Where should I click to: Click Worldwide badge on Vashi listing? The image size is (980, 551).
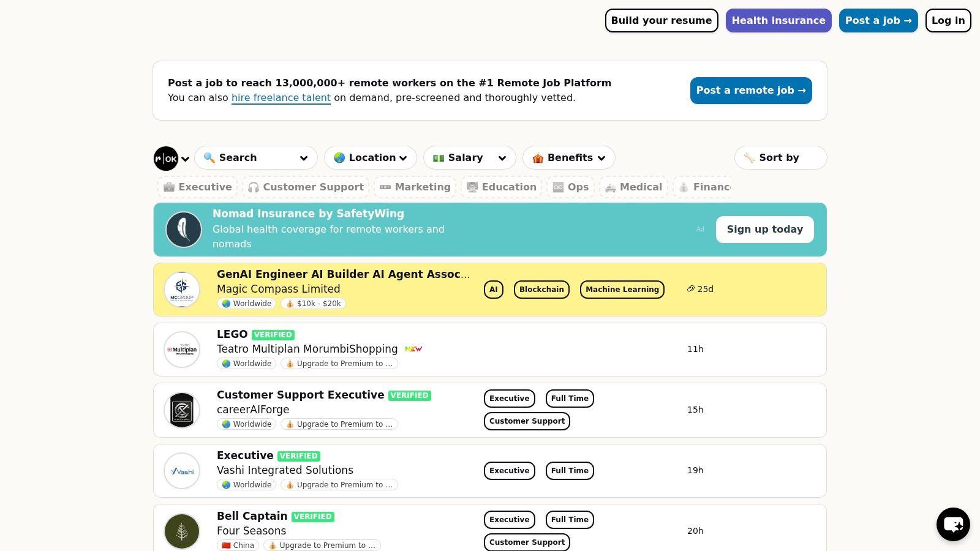pyautogui.click(x=246, y=485)
